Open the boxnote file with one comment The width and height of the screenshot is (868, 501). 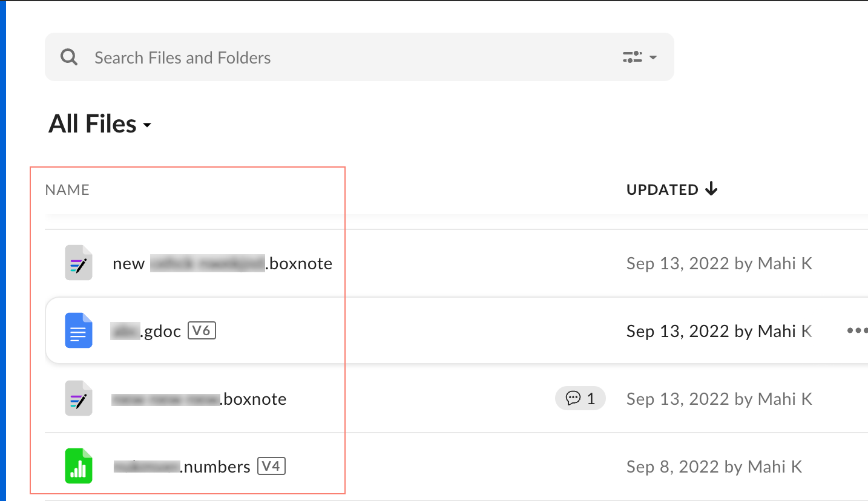click(199, 399)
